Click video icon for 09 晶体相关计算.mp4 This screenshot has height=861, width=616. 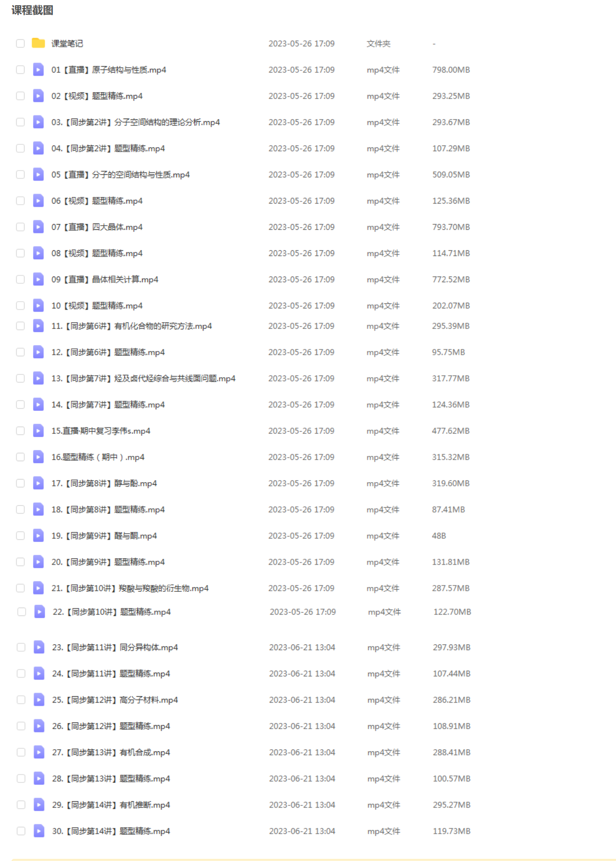point(38,279)
